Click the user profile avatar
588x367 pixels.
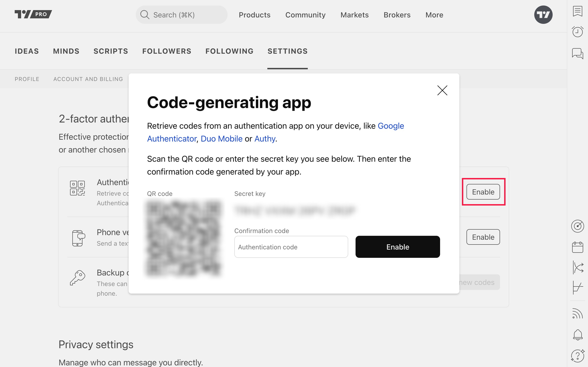click(x=543, y=14)
